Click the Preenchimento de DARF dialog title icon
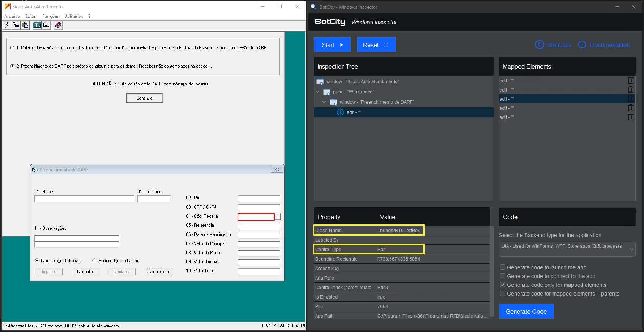This screenshot has width=644, height=332. 35,170
